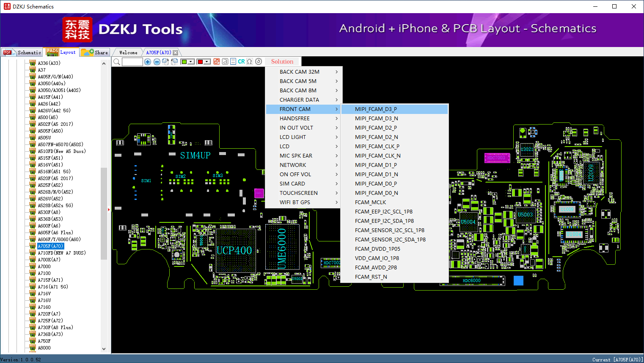The image size is (644, 363).
Task: Click the PADS icon beside A705F(A70)
Action: [x=33, y=246]
